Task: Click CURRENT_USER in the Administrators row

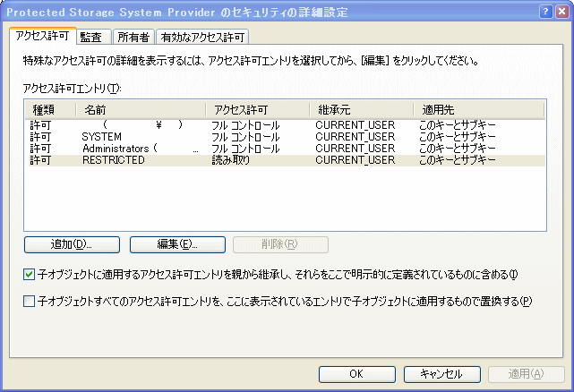Action: (356, 149)
